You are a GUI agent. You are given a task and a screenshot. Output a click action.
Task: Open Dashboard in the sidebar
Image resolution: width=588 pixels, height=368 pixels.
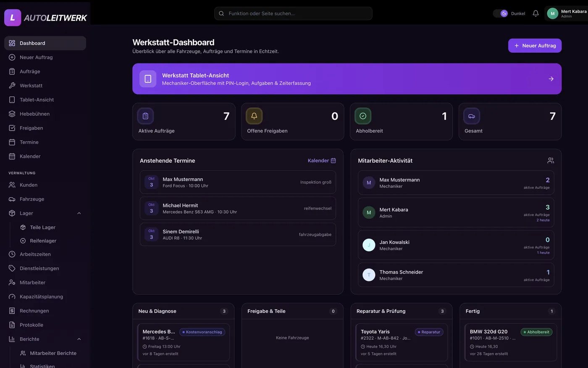(x=45, y=43)
